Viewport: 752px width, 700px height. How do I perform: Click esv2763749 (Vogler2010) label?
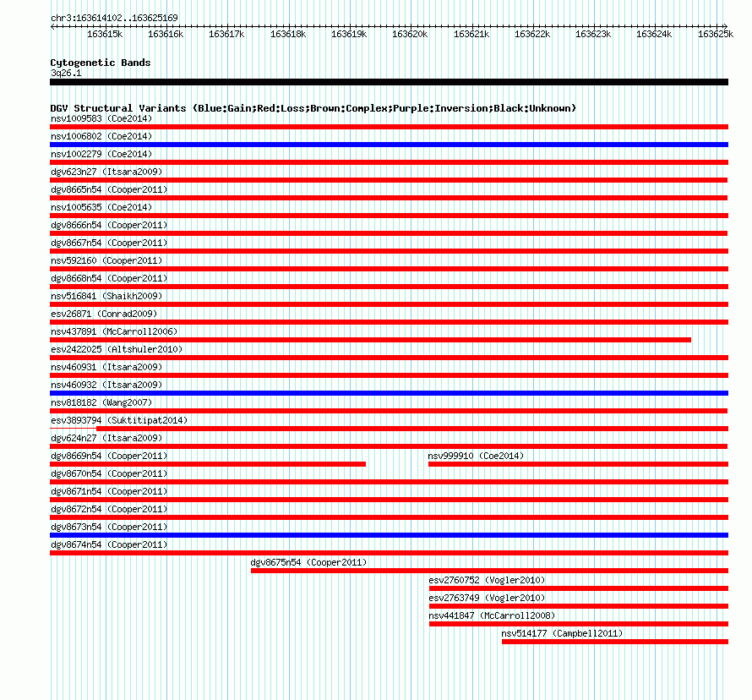point(487,598)
